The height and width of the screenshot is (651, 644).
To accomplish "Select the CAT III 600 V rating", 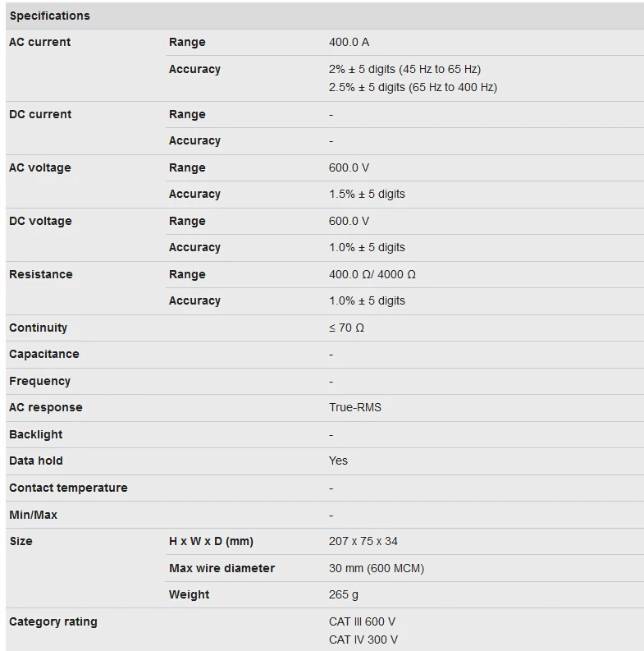I will 363,621.
